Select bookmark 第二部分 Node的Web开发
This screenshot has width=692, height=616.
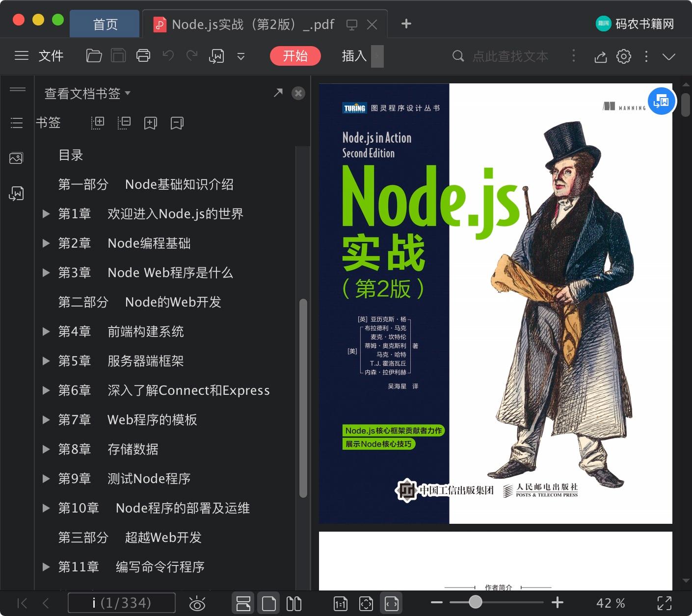click(x=140, y=302)
